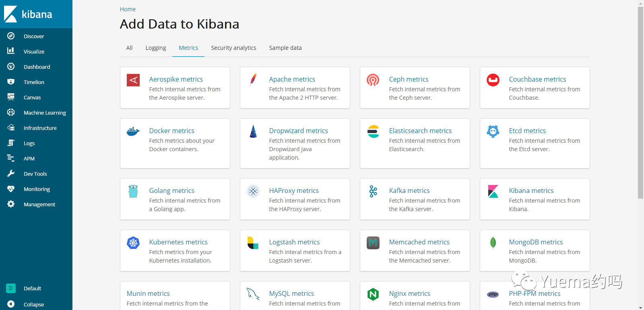Click the Logstash logo icon
Screen dimensions: 644x310
click(253, 243)
